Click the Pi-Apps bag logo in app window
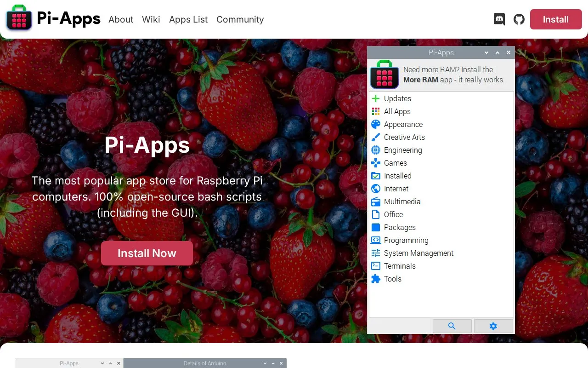The image size is (588, 368). (384, 75)
